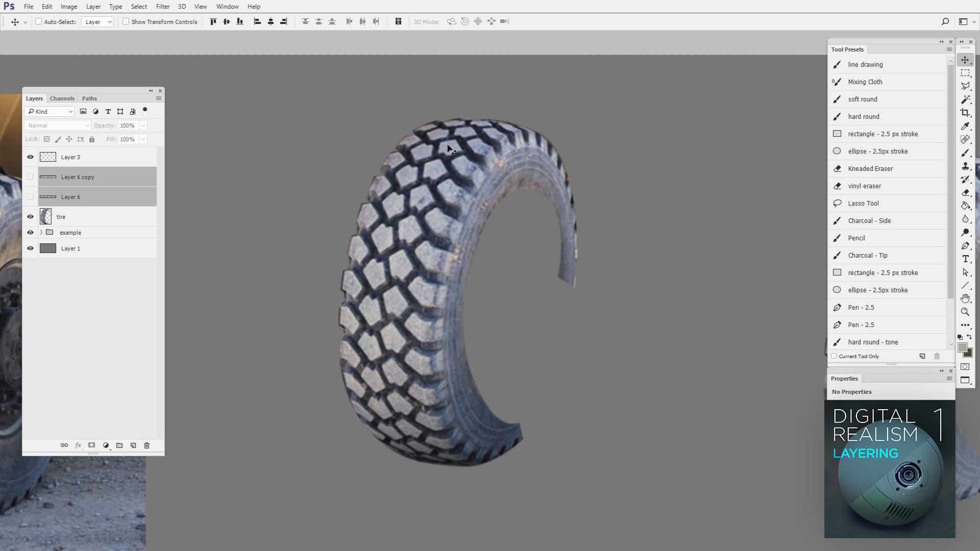The width and height of the screenshot is (980, 551).
Task: Create a new group folder icon
Action: point(119,445)
